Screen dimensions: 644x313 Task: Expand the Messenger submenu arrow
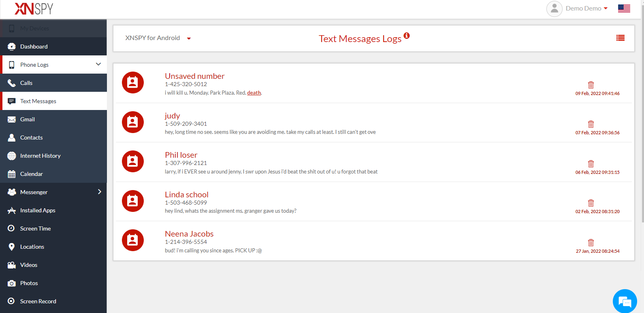tap(99, 192)
